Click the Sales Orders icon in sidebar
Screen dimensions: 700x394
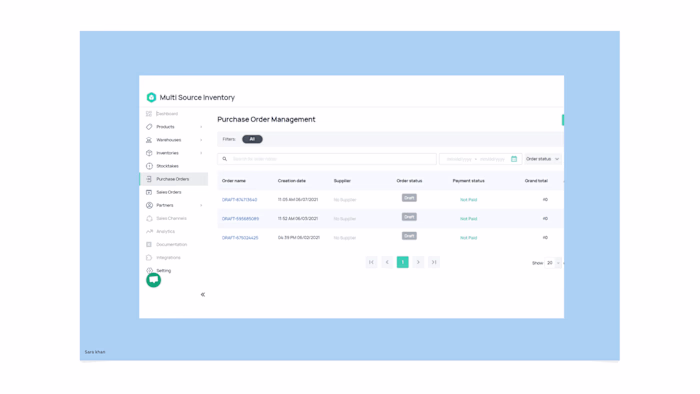pyautogui.click(x=149, y=192)
